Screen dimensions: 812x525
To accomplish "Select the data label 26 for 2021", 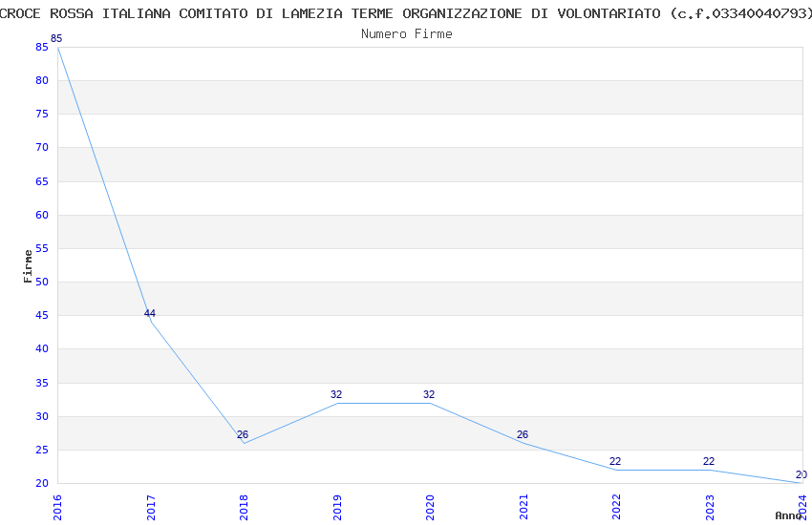I will pyautogui.click(x=523, y=434).
